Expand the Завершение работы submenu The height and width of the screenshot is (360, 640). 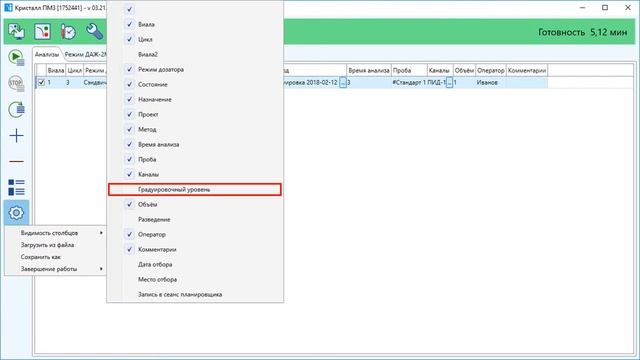(56, 269)
